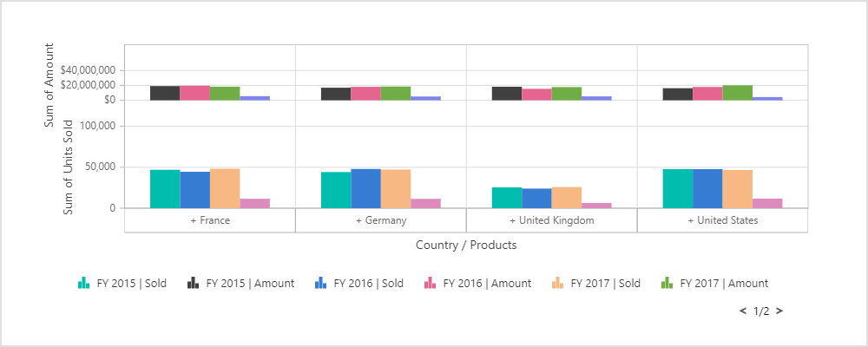This screenshot has height=347, width=868.
Task: Expand the United States country group
Action: (722, 221)
